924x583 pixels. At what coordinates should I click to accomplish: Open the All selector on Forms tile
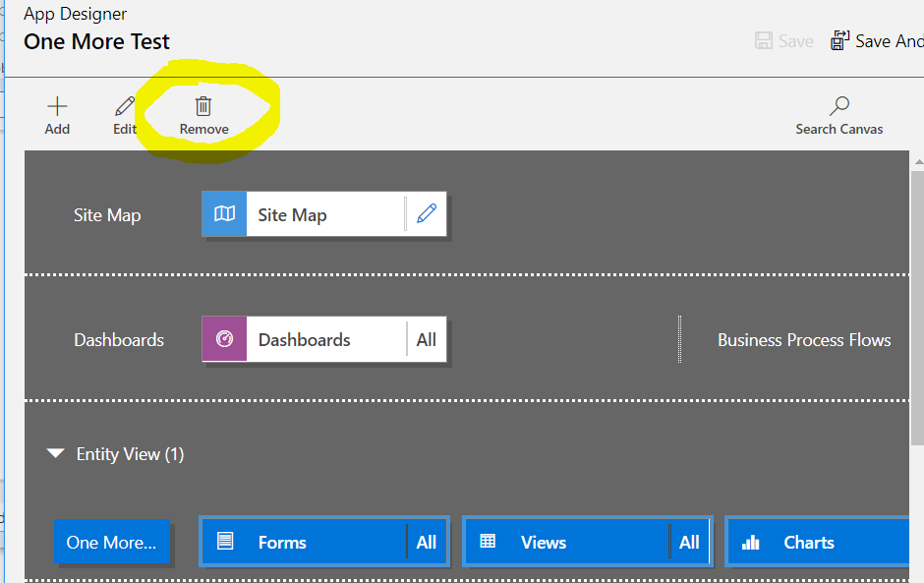click(426, 542)
